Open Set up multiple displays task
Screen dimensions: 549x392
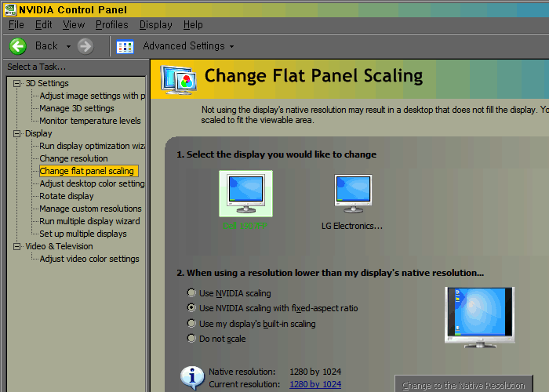pos(83,234)
